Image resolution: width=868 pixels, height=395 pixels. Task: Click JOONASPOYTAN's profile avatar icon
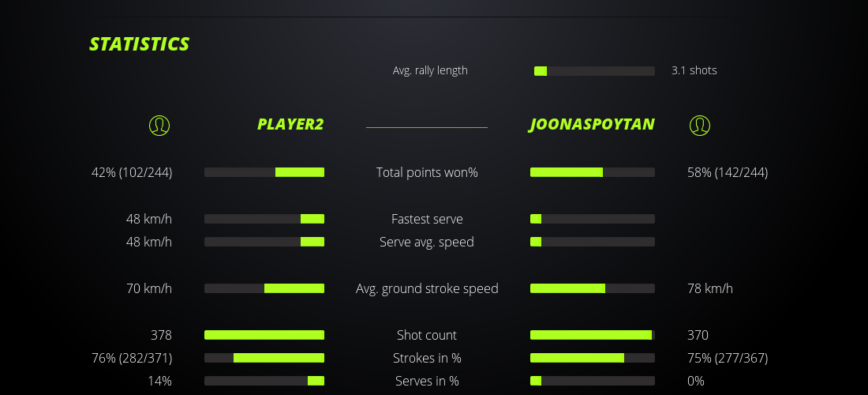pos(700,125)
